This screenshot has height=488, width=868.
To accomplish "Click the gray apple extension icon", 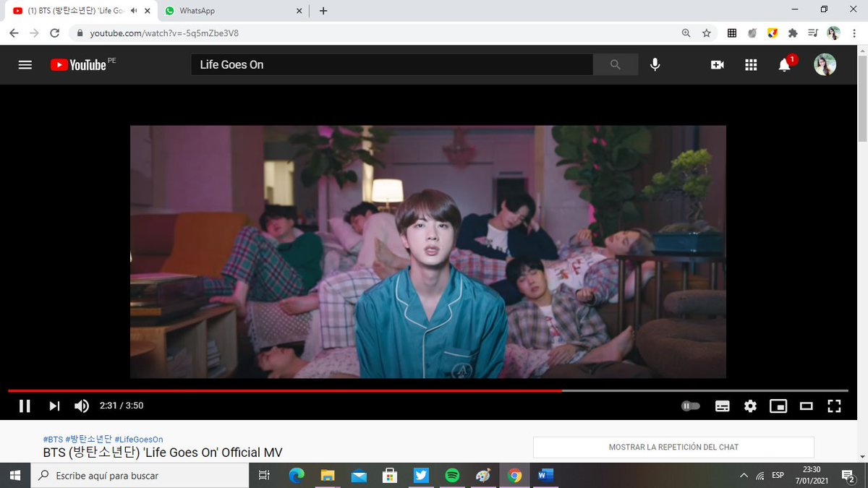I will (752, 33).
